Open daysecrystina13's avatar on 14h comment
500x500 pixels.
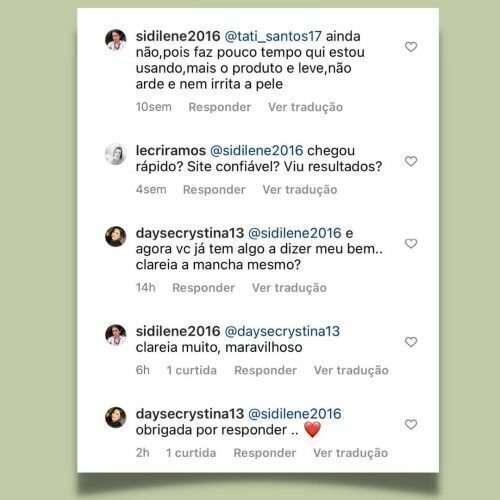click(x=116, y=237)
